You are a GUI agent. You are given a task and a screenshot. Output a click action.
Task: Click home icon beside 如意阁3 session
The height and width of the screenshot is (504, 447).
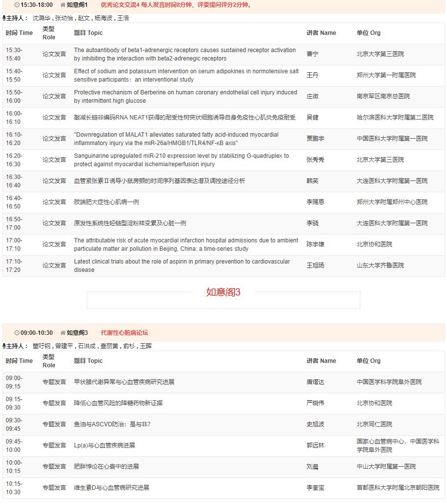63,333
